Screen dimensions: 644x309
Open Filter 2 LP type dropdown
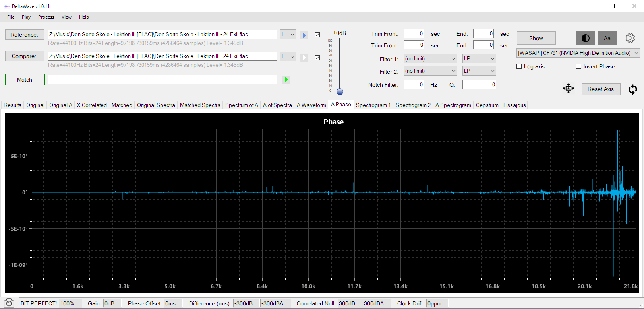479,71
